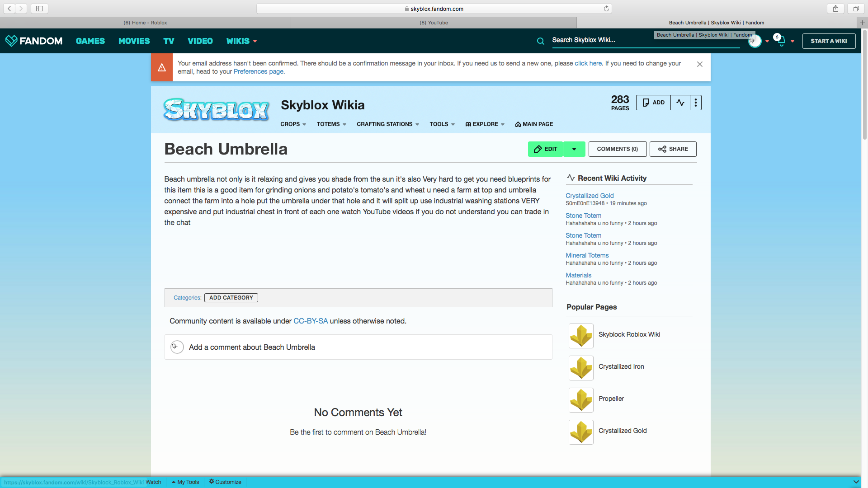Image resolution: width=868 pixels, height=488 pixels.
Task: Click the Safari share button
Action: point(835,8)
